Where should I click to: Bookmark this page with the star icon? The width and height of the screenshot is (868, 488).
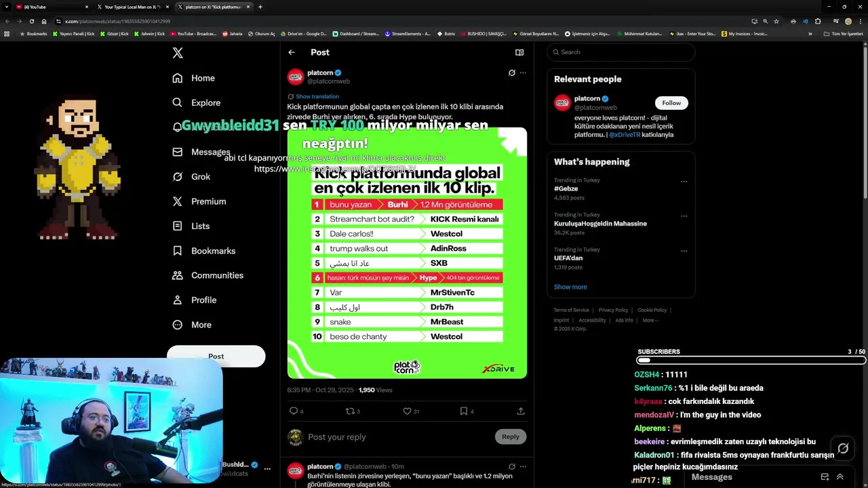(776, 21)
